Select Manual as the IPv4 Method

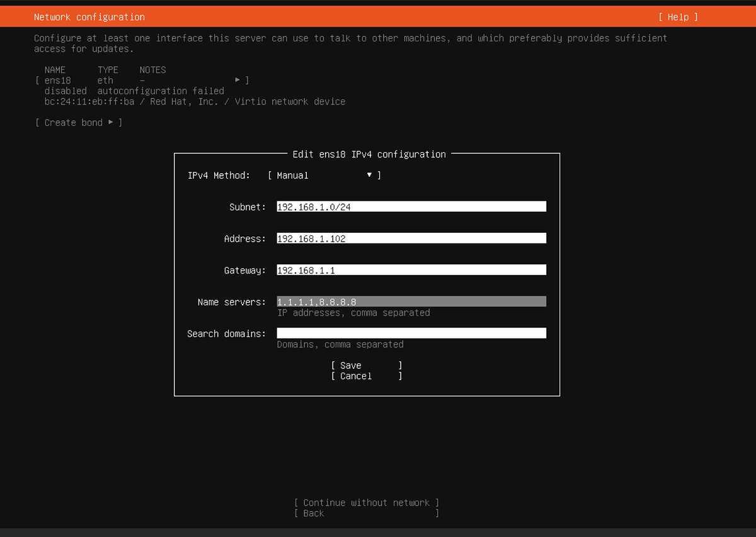293,175
